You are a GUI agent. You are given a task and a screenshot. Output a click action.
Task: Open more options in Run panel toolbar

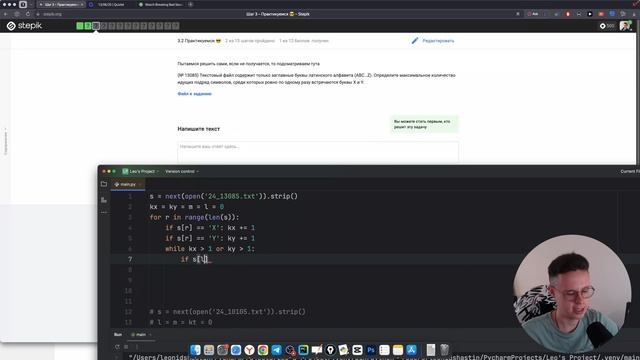click(137, 347)
